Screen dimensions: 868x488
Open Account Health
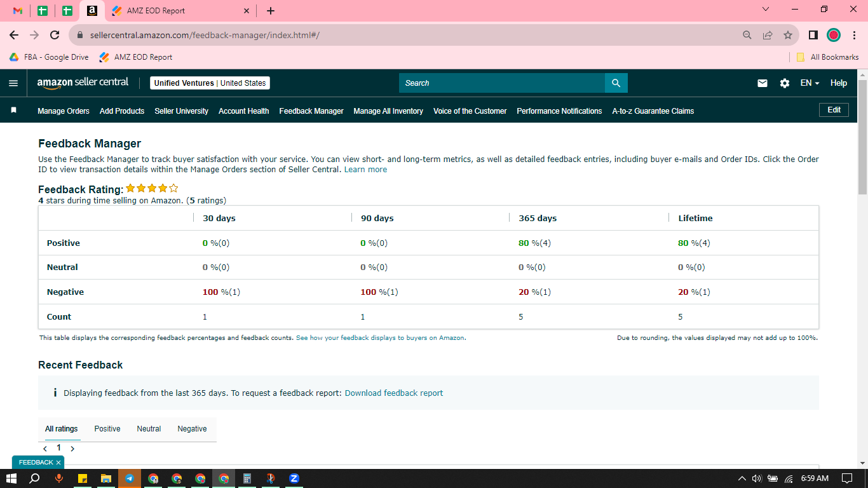244,111
